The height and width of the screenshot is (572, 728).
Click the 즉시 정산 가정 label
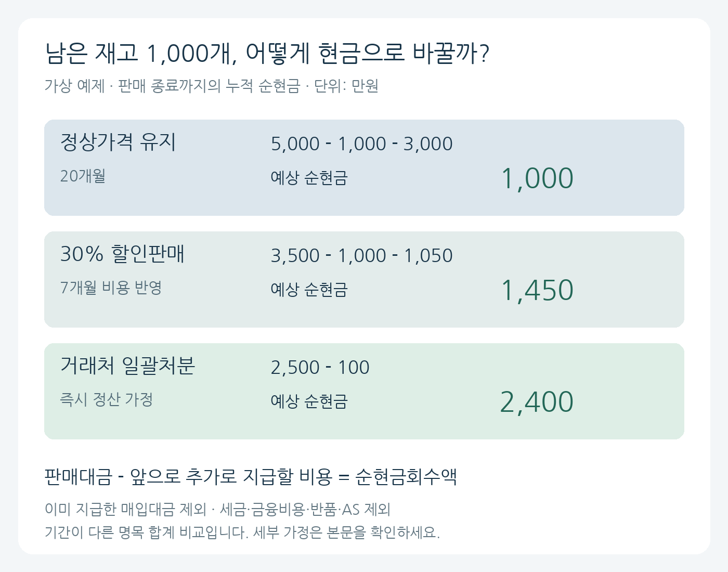(x=107, y=399)
